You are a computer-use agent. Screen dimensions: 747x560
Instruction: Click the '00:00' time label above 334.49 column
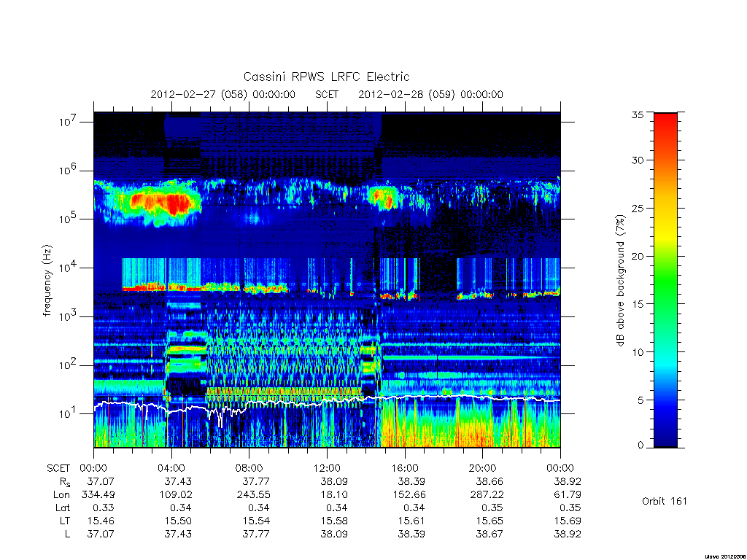(x=93, y=469)
